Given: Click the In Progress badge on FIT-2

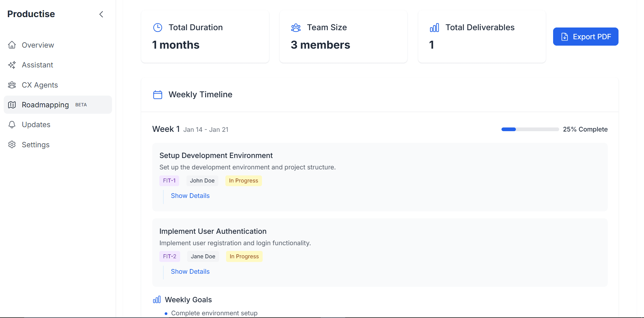Looking at the screenshot, I should (x=244, y=257).
